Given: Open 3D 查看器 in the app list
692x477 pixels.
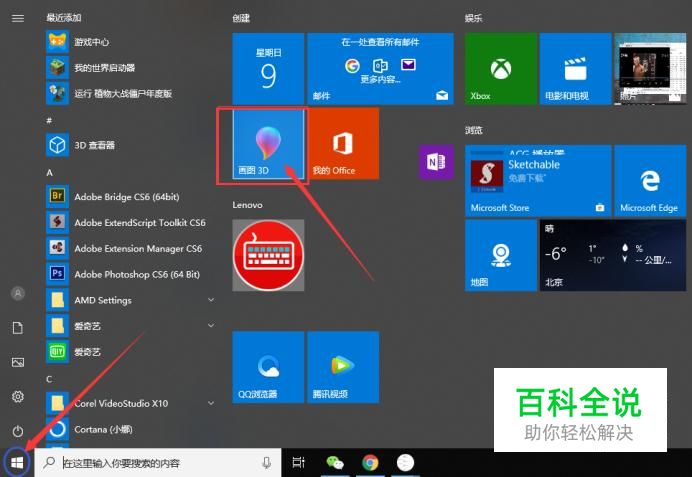Looking at the screenshot, I should pos(130,145).
